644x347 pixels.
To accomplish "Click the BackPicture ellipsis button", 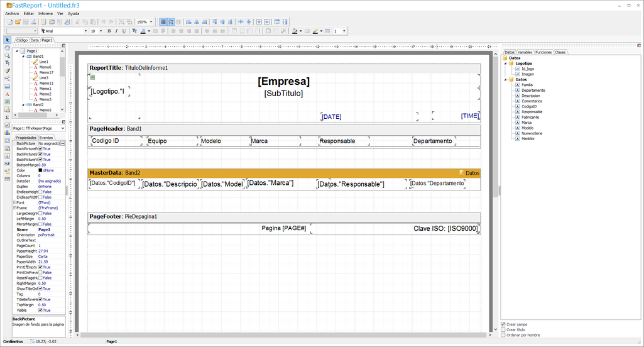I will click(62, 143).
